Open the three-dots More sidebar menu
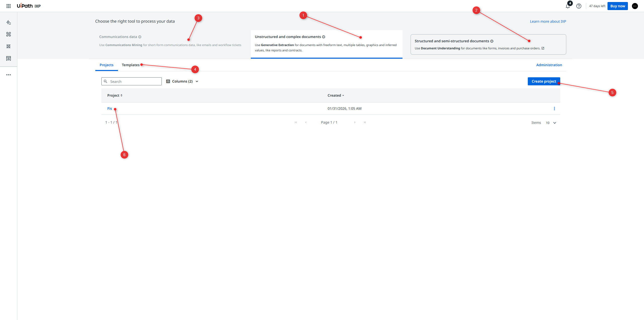Image resolution: width=644 pixels, height=320 pixels. tap(9, 75)
